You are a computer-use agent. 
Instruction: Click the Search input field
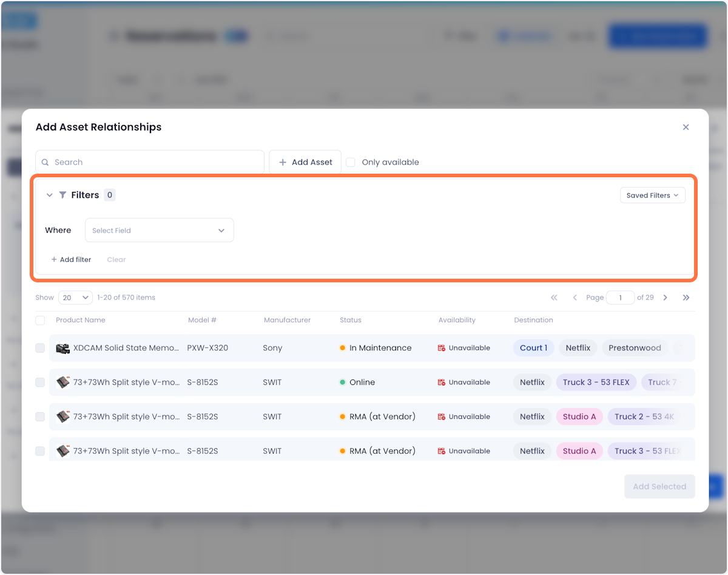(x=150, y=162)
